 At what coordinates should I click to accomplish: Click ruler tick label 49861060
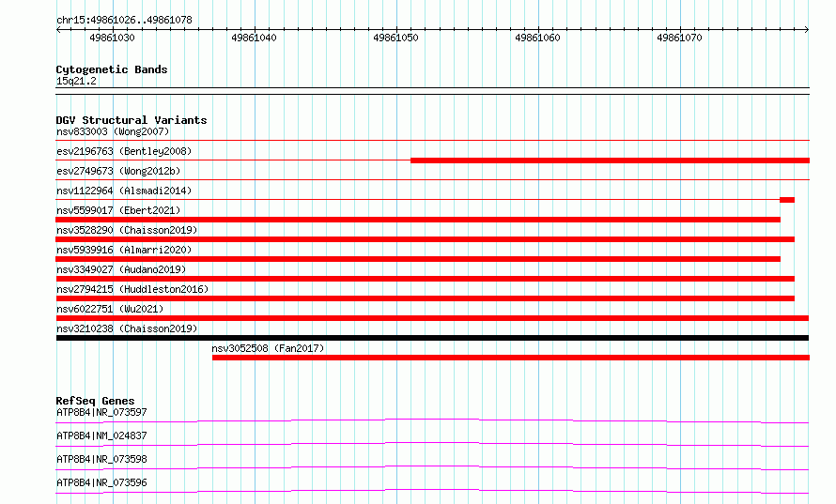pyautogui.click(x=537, y=38)
